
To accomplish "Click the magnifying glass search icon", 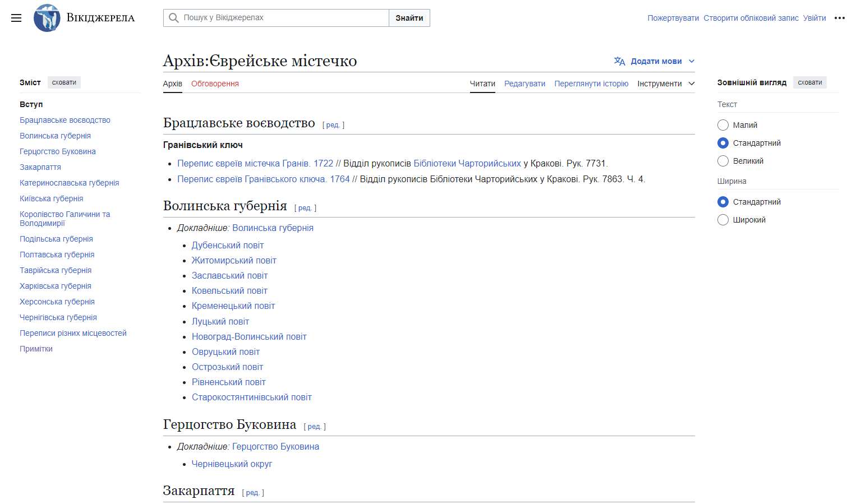I will (x=174, y=18).
